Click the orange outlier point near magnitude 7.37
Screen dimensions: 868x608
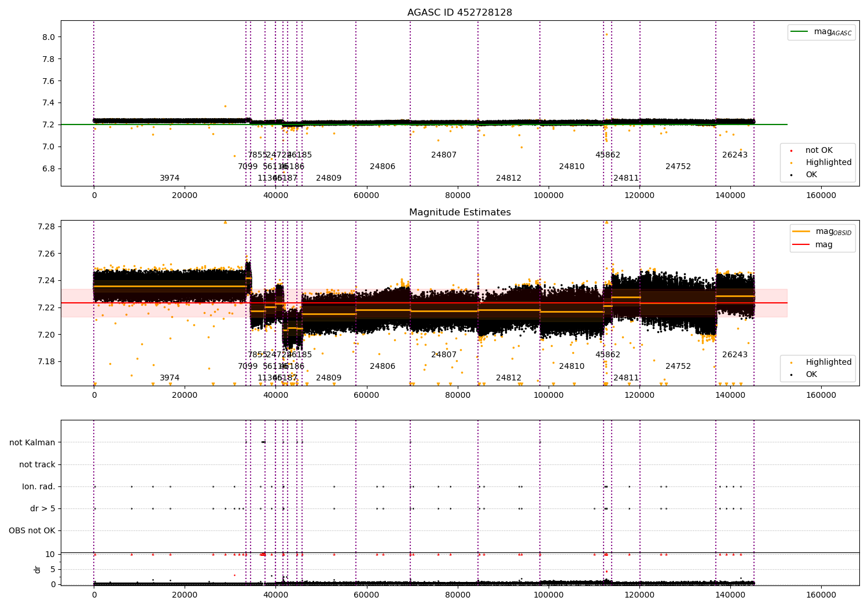point(225,106)
